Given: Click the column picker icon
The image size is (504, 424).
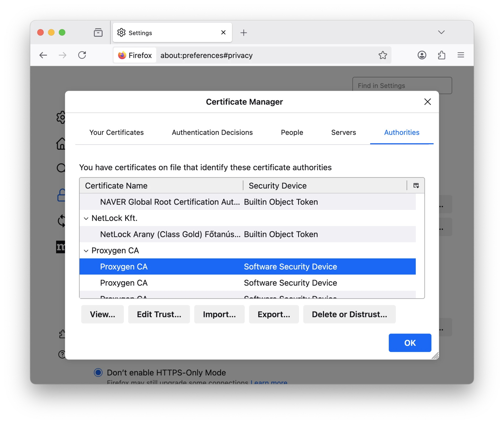Looking at the screenshot, I should point(416,185).
